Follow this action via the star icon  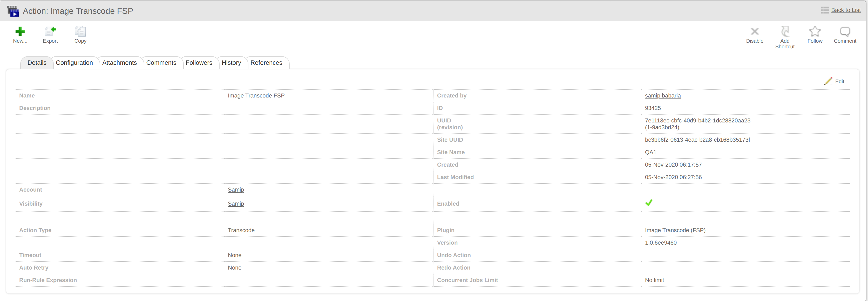click(x=815, y=32)
